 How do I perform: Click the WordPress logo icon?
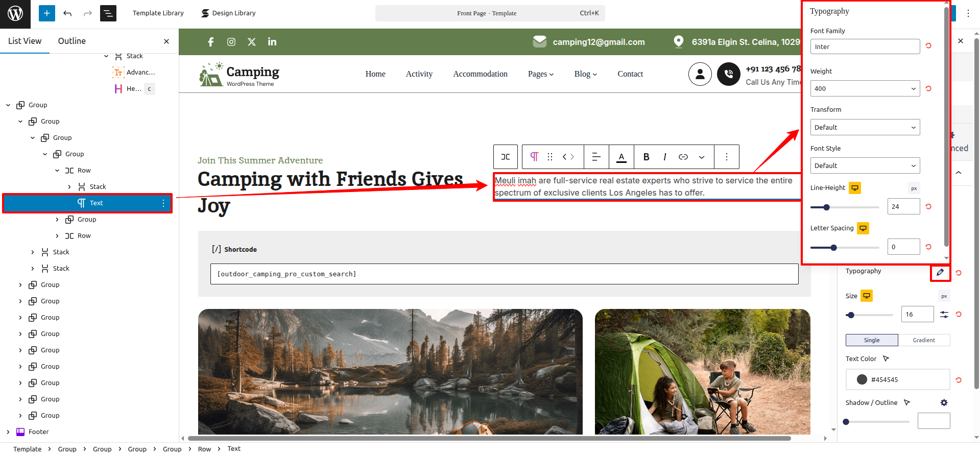tap(15, 13)
